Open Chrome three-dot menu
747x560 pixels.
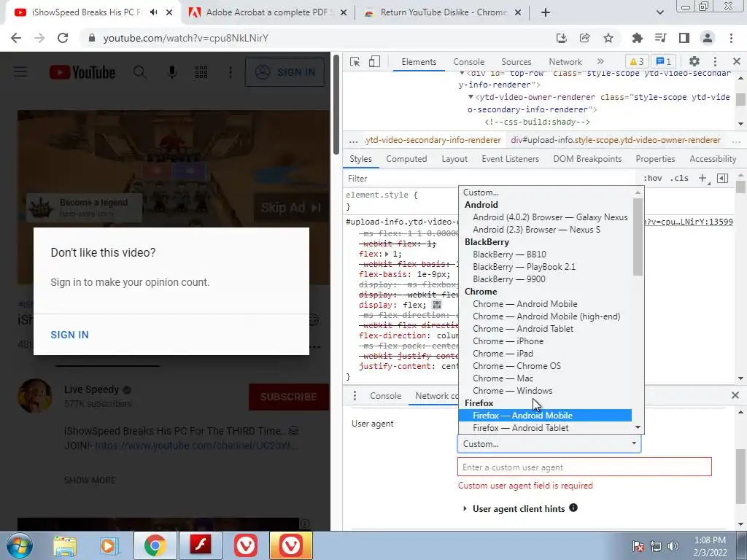point(731,38)
